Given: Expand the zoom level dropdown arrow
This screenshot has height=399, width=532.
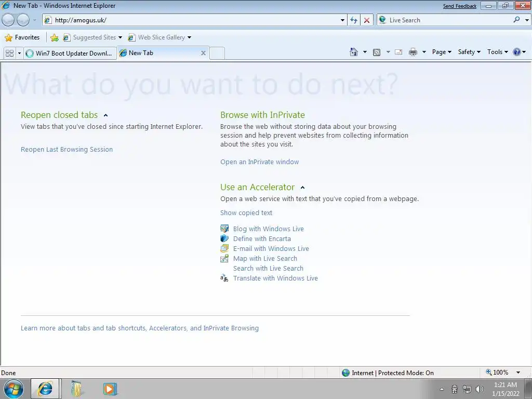Looking at the screenshot, I should (518, 373).
